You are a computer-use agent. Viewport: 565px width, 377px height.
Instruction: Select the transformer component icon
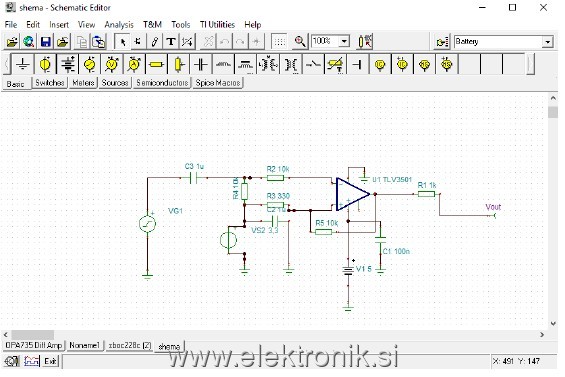(268, 65)
